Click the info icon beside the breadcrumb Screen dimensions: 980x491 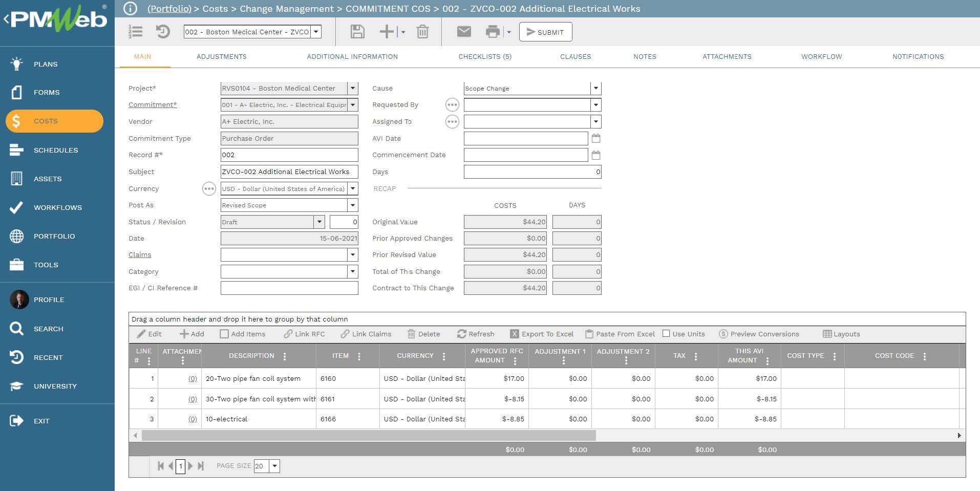[131, 9]
